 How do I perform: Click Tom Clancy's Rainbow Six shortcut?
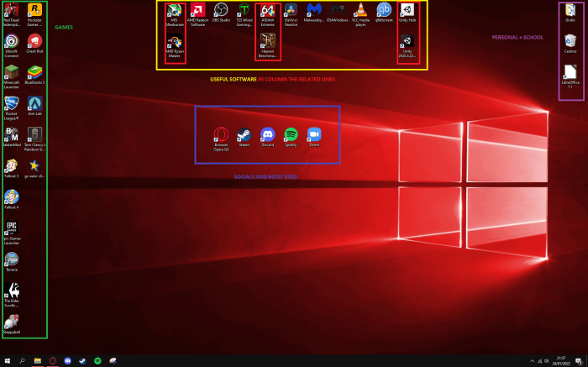click(x=34, y=139)
